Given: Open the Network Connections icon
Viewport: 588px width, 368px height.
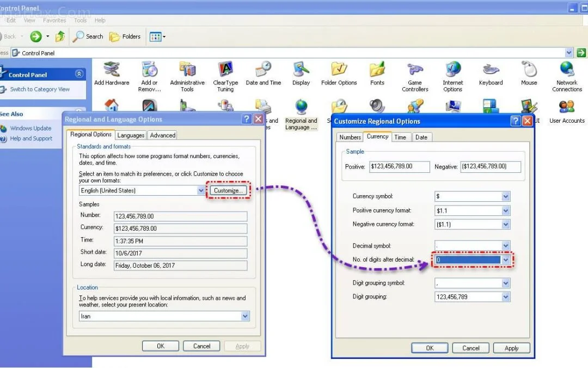Looking at the screenshot, I should tap(567, 75).
